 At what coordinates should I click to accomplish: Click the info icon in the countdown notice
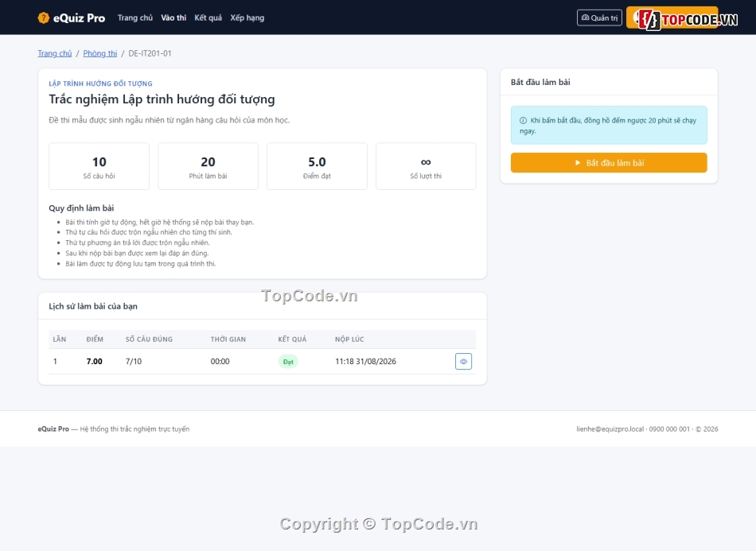(x=523, y=120)
